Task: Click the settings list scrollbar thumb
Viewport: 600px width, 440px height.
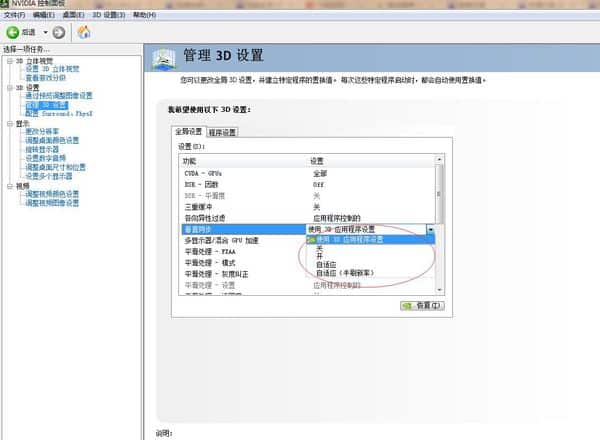Action: 439,194
